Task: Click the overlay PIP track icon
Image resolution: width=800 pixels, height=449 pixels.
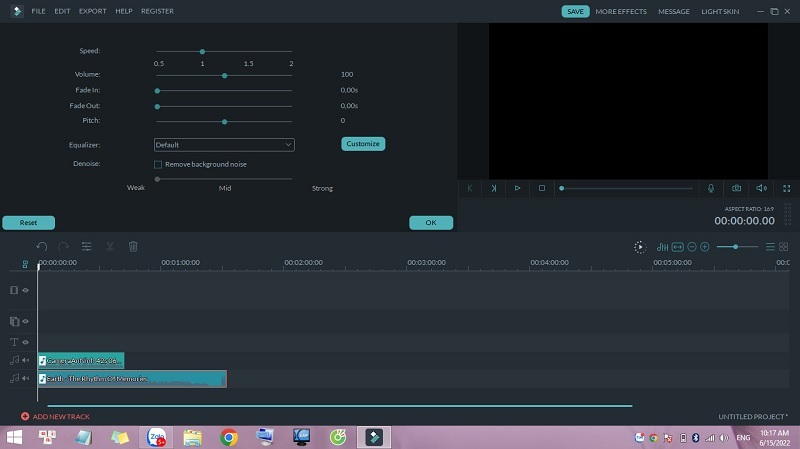Action: coord(14,321)
